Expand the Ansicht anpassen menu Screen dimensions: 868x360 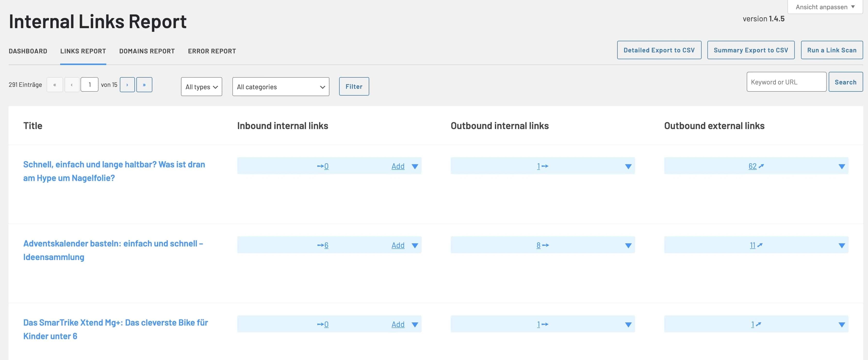pyautogui.click(x=824, y=6)
